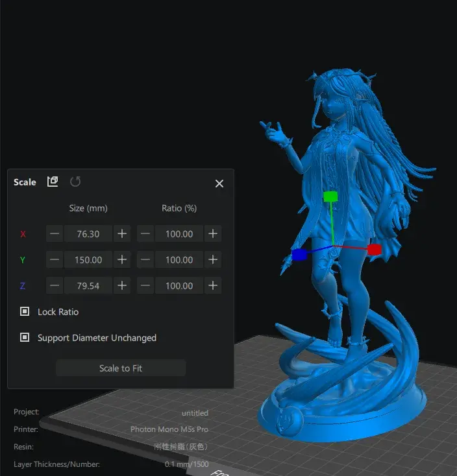457x476 pixels.
Task: Select the green Y-axis gizmo handle
Action: pyautogui.click(x=330, y=196)
